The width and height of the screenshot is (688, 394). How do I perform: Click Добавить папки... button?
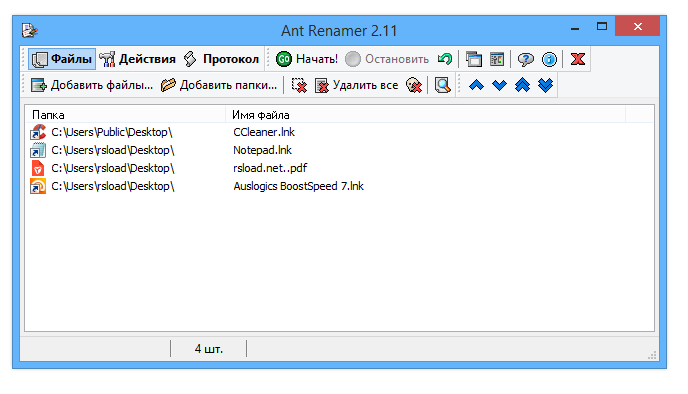219,85
